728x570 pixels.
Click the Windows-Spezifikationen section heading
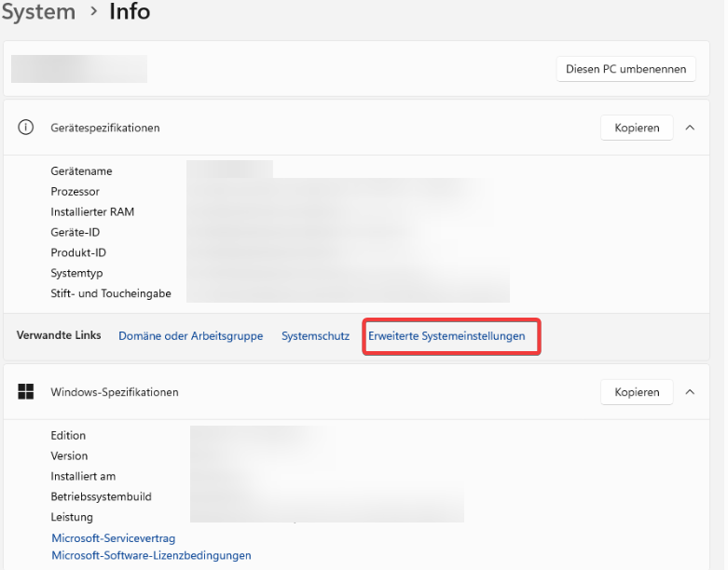[x=115, y=392]
